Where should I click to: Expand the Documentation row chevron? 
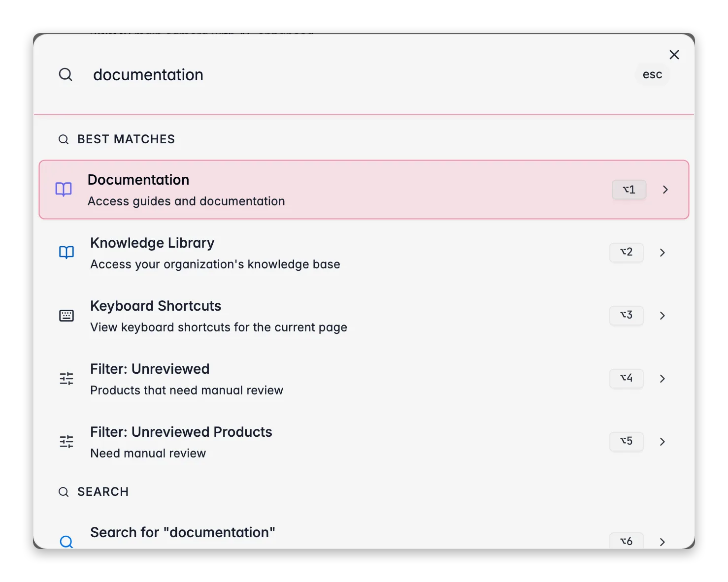click(x=665, y=190)
